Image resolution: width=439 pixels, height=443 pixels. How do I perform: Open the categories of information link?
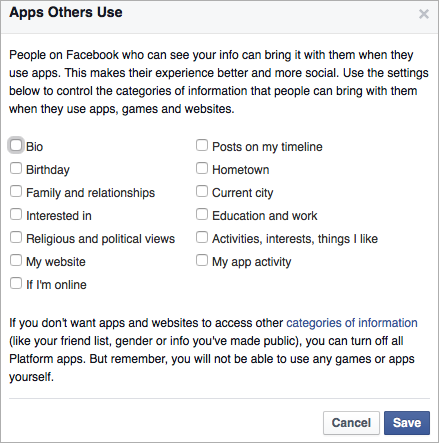[352, 323]
